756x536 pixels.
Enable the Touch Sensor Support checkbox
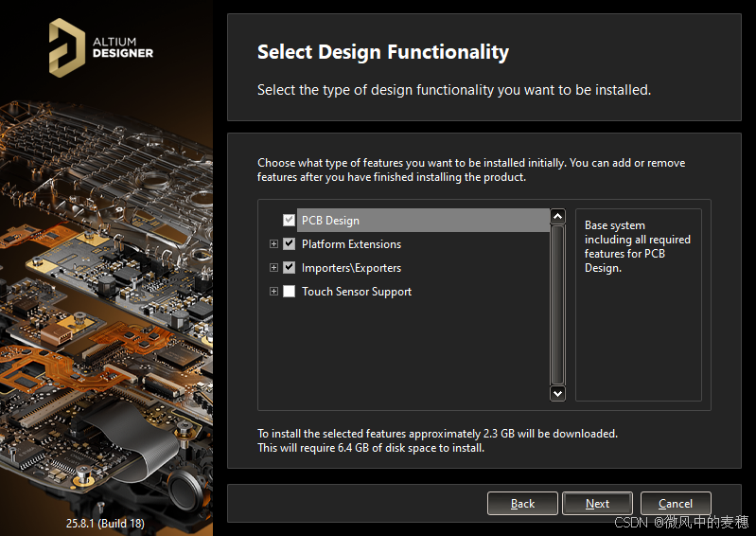(289, 291)
